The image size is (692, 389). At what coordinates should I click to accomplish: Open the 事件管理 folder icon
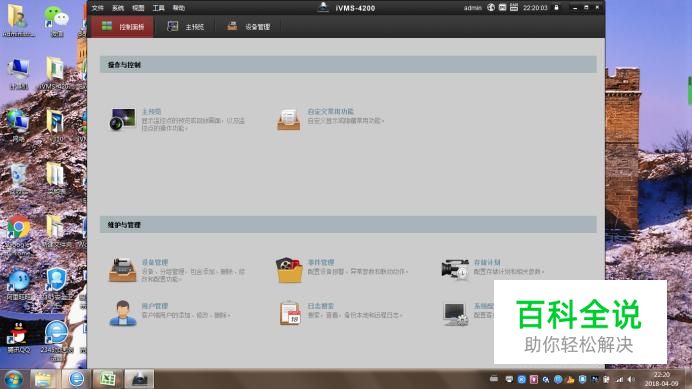[x=289, y=270]
